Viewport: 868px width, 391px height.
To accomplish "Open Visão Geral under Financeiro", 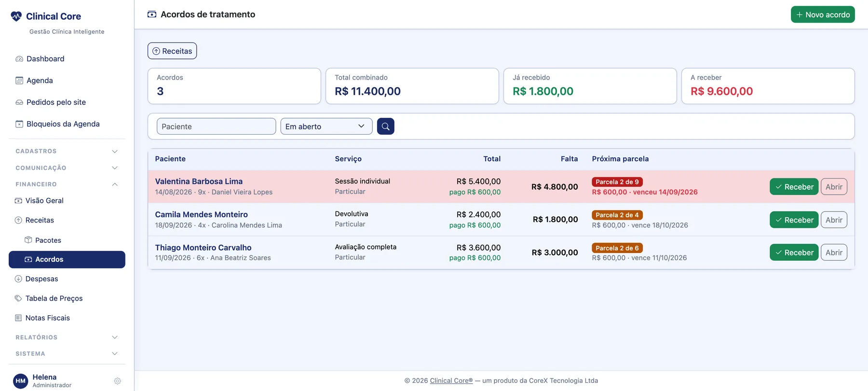I will tap(67, 201).
